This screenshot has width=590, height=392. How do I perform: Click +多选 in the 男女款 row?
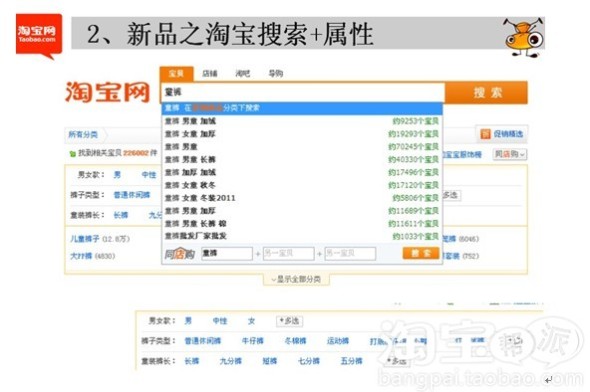(x=289, y=321)
